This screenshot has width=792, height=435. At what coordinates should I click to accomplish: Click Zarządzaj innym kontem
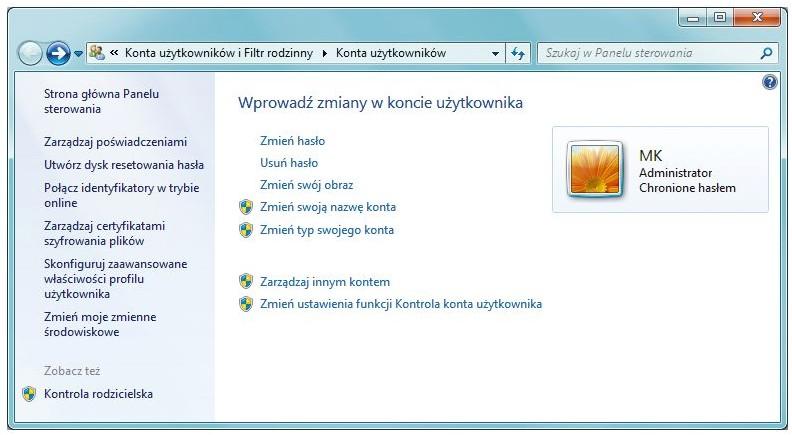(x=325, y=282)
